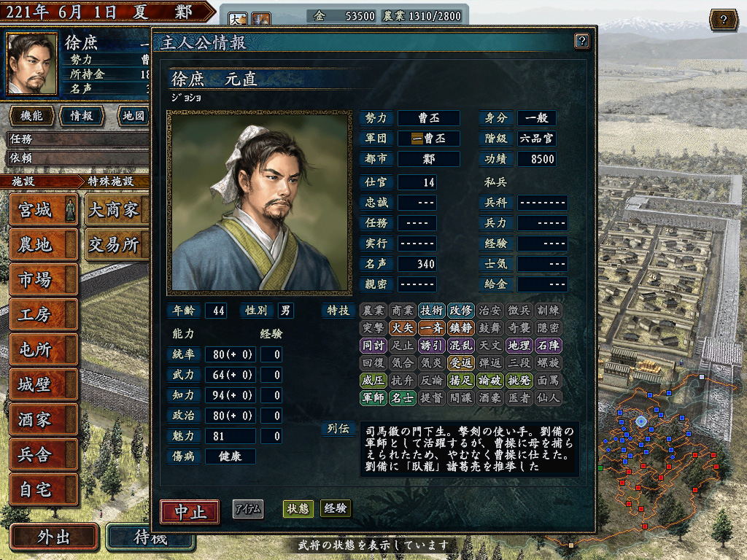747x560 pixels.
Task: Open the アイテム item button
Action: [x=248, y=509]
